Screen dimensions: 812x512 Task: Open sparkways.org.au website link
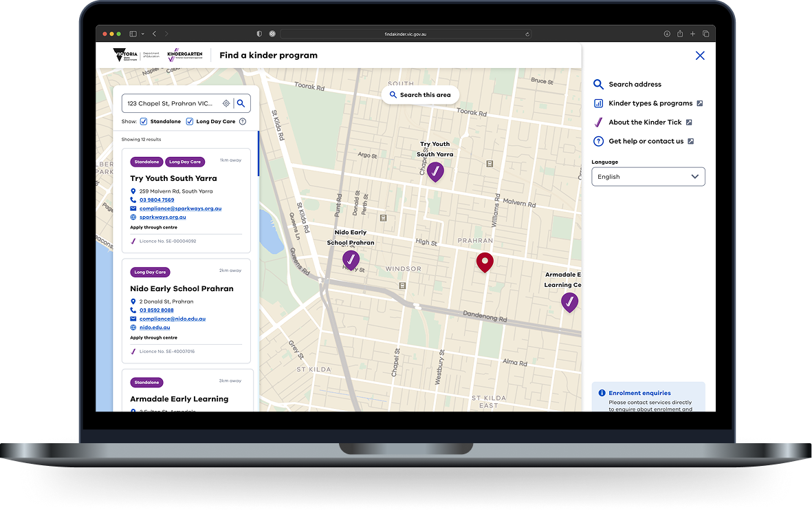tap(163, 217)
